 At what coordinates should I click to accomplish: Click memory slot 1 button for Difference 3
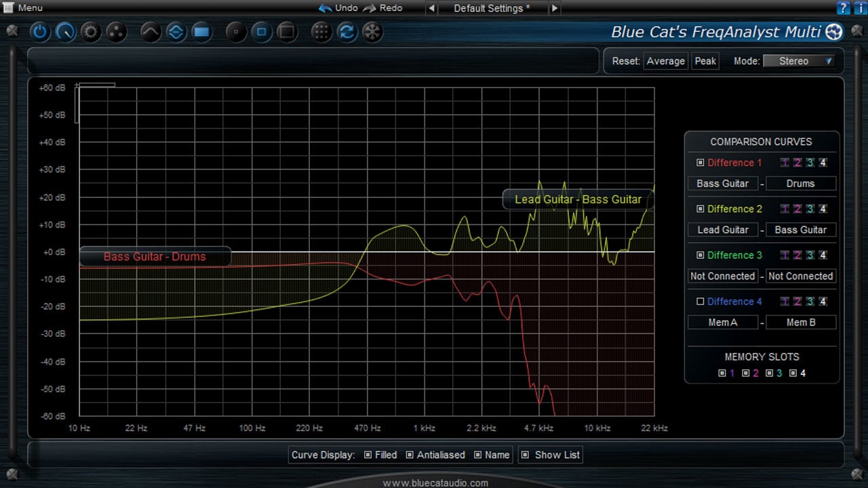(785, 256)
